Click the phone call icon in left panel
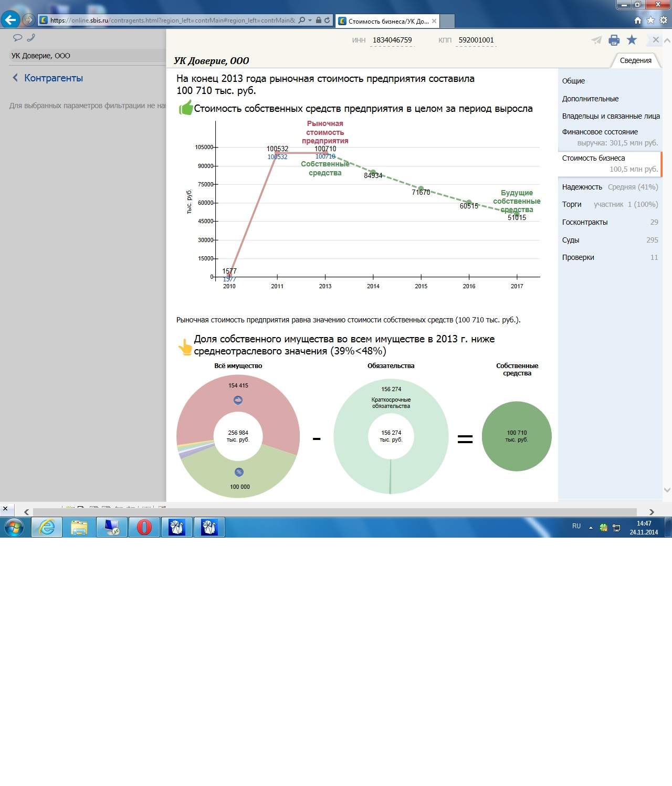 tap(30, 37)
